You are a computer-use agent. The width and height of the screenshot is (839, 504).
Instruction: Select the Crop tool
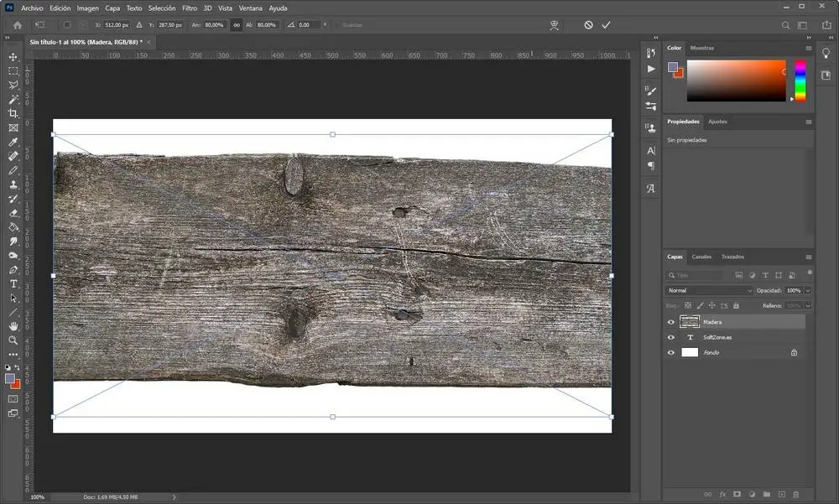point(13,113)
